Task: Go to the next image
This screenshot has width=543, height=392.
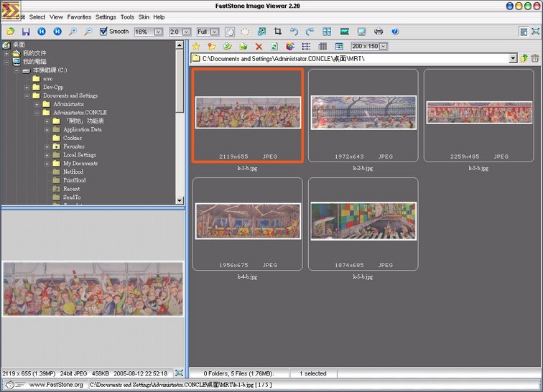Action: [x=57, y=32]
